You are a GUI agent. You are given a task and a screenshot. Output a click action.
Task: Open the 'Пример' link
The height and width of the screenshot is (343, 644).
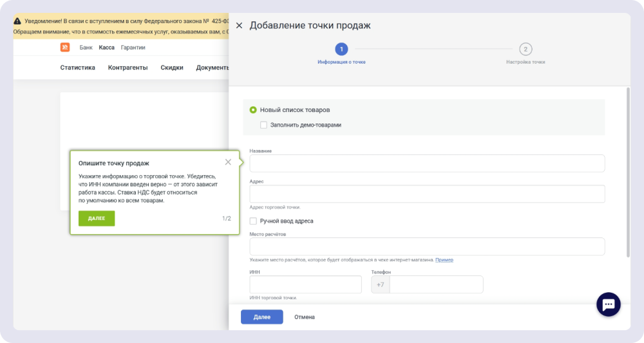(x=444, y=260)
